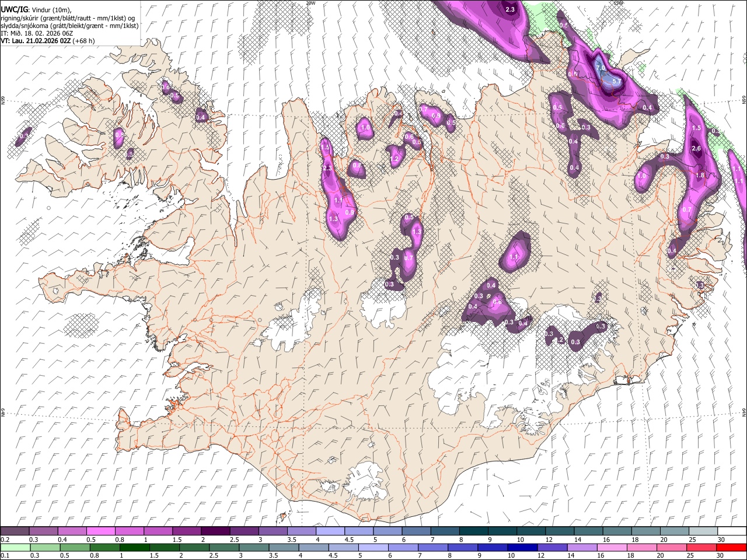Select darkest green 1 swatch in bottom legend row
Viewport: 747px width, 560px height.
(x=134, y=547)
